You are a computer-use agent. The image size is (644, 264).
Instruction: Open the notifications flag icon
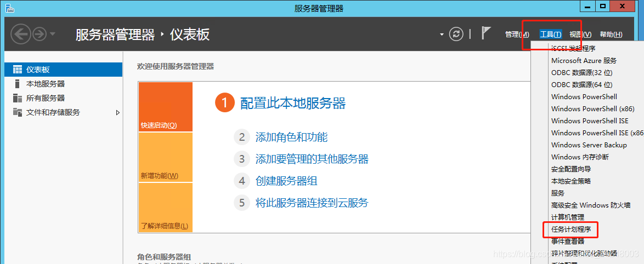[x=486, y=33]
